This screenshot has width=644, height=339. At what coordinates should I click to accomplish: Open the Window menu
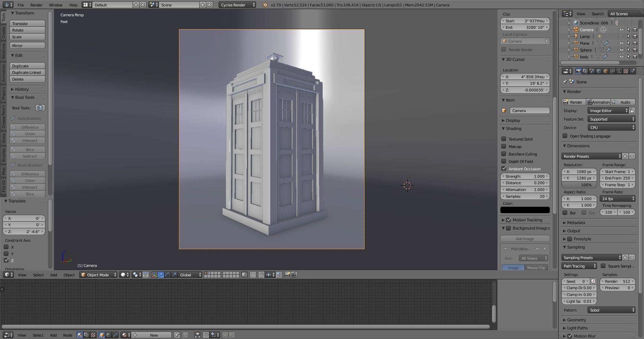(55, 5)
